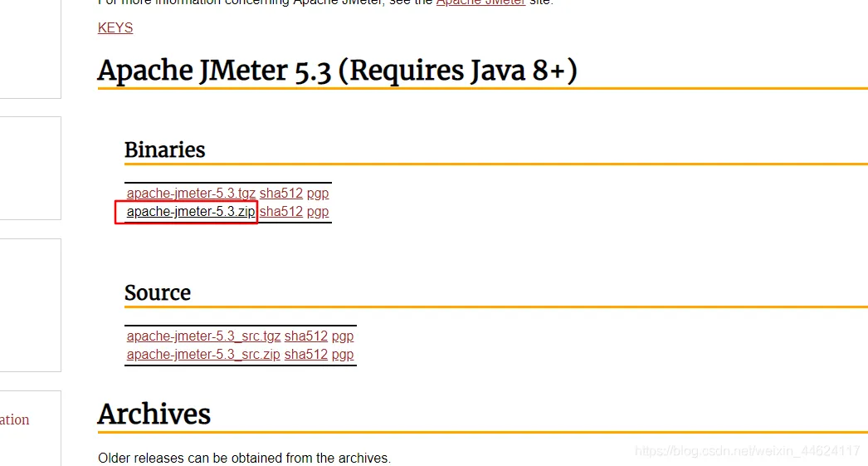868x466 pixels.
Task: Click the Source section heading
Action: click(x=158, y=292)
